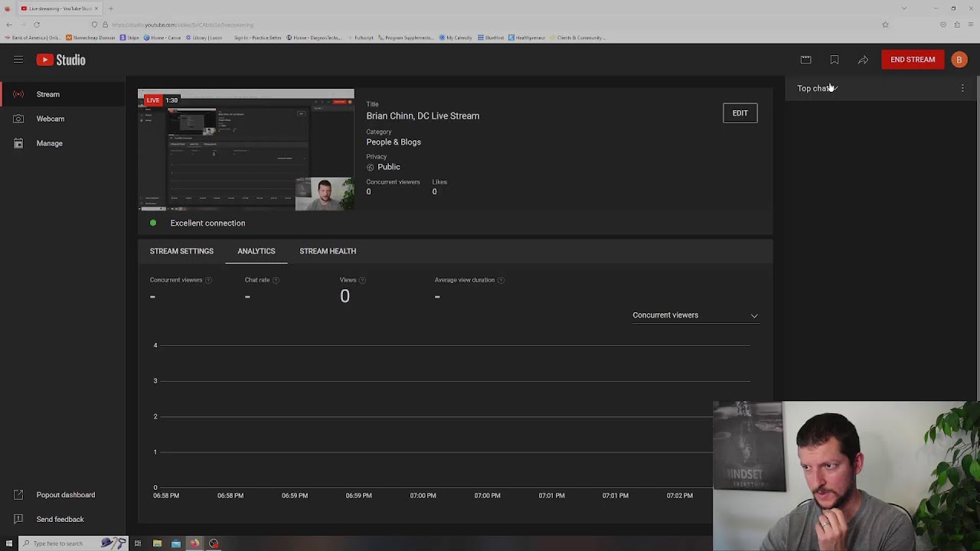The image size is (980, 551).
Task: Reload the page with browser refresh
Action: tap(36, 24)
